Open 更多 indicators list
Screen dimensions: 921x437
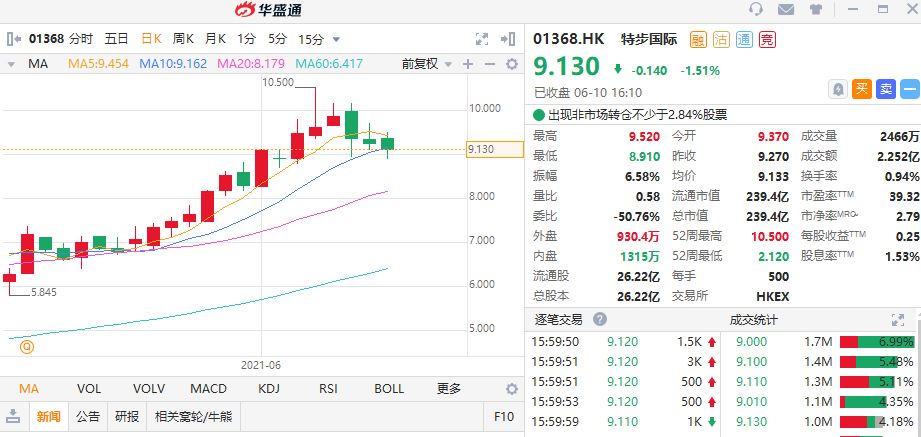[449, 389]
